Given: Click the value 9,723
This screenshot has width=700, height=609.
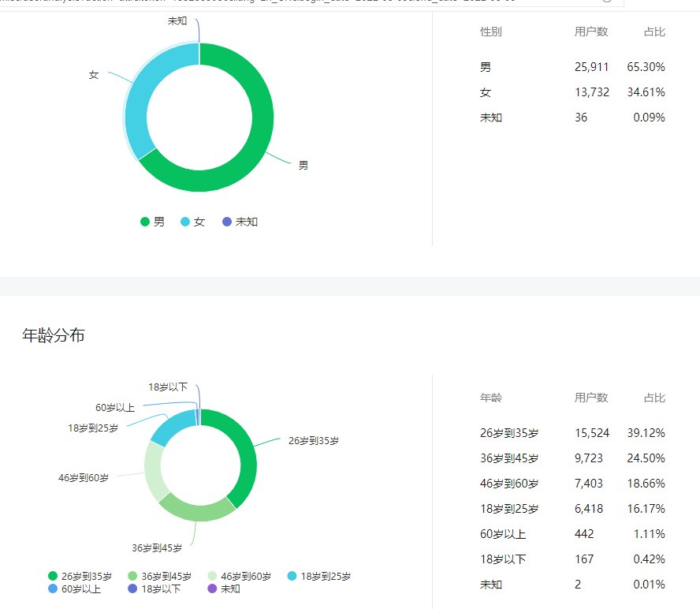Looking at the screenshot, I should coord(588,458).
